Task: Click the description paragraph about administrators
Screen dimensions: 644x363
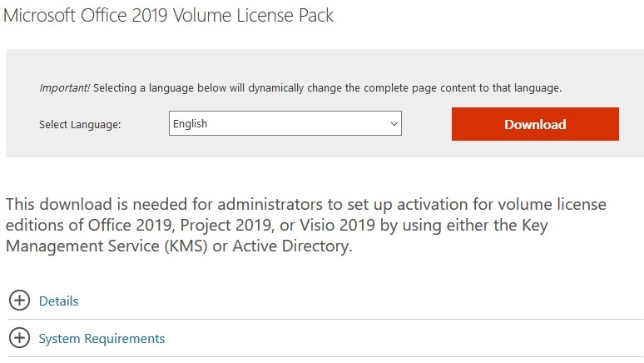Action: (x=306, y=226)
